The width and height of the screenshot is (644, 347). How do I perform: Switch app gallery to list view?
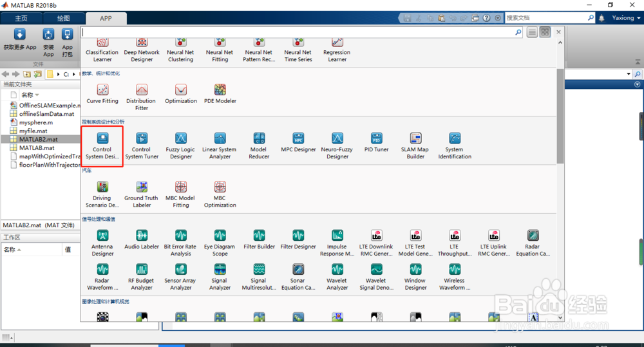click(532, 32)
